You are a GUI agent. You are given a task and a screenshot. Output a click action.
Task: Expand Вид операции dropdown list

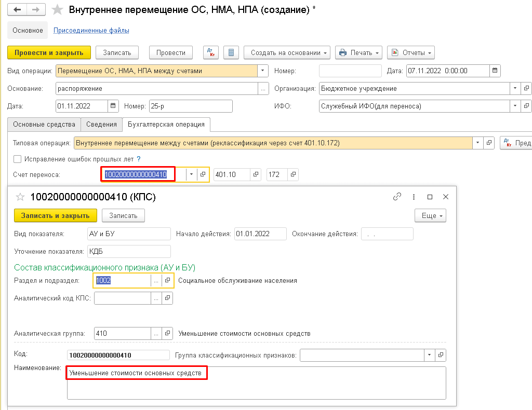pos(263,71)
